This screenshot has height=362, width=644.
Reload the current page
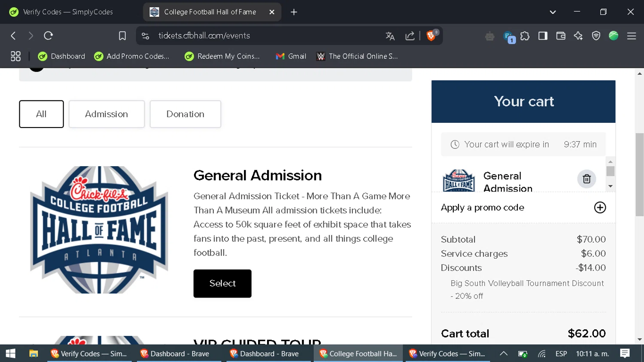[x=48, y=36]
